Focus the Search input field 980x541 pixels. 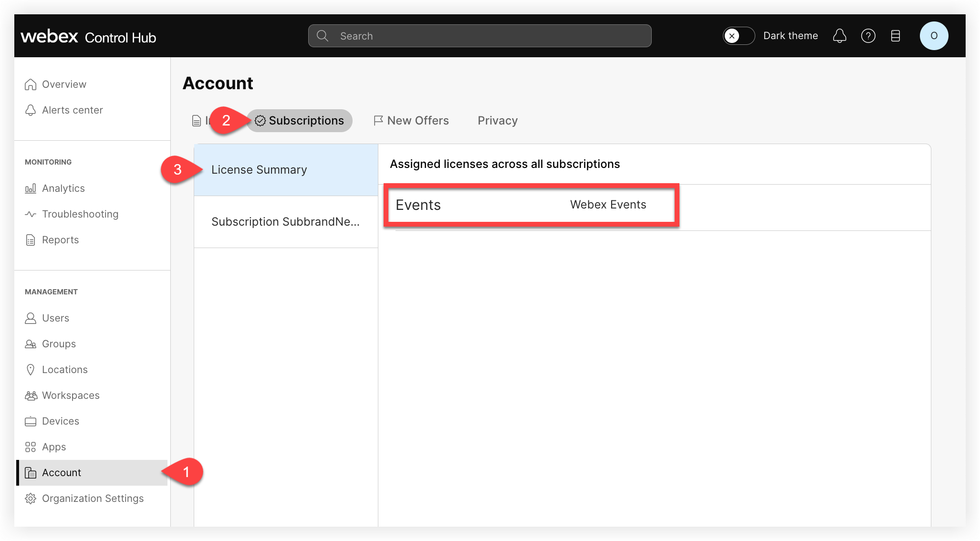tap(480, 36)
